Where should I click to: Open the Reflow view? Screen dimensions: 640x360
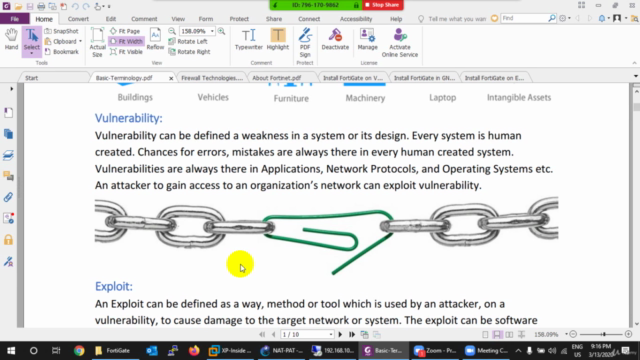click(x=155, y=40)
